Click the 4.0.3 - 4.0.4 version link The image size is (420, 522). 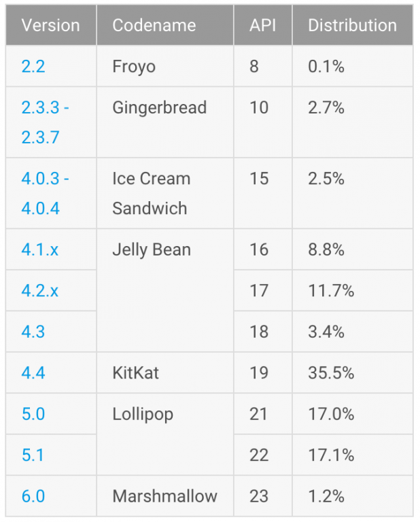[x=45, y=194]
